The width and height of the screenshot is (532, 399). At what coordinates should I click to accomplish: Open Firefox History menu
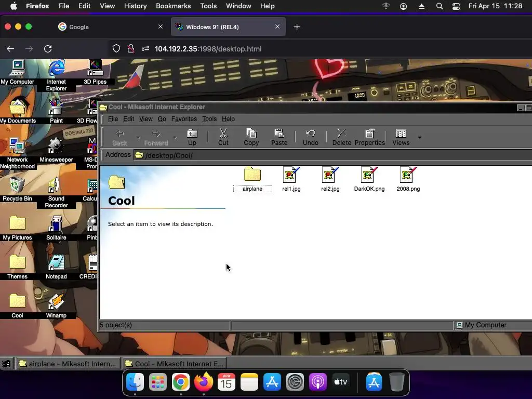click(x=135, y=6)
